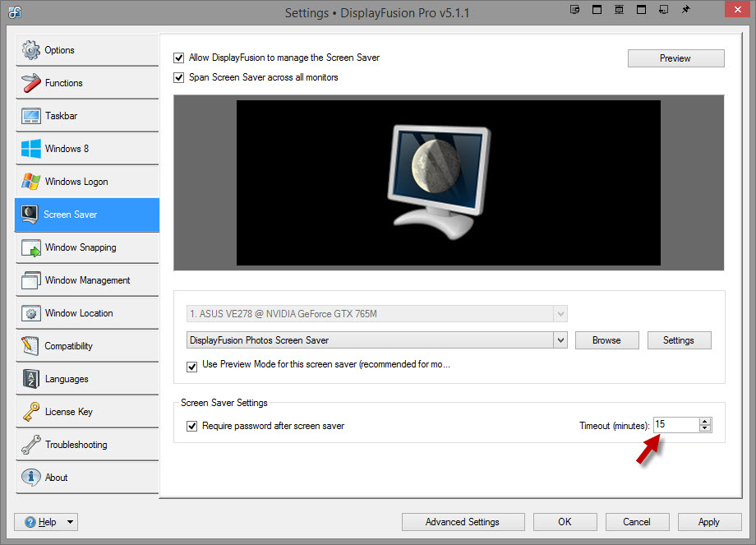Select the Windows Logon flag icon
This screenshot has height=545, width=756.
tap(31, 182)
